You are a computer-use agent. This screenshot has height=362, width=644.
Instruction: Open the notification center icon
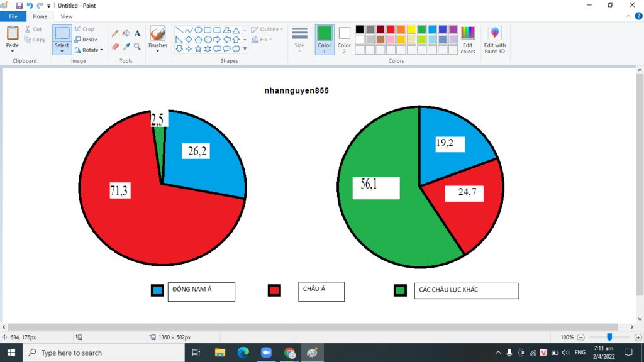(628, 353)
